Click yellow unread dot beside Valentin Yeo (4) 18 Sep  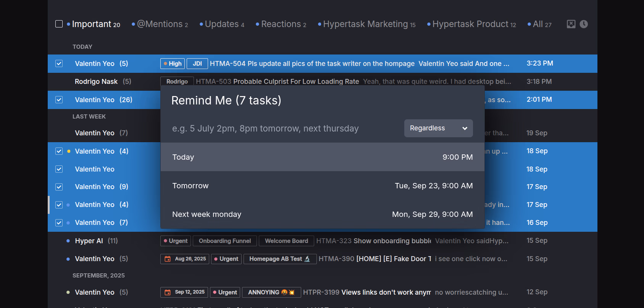68,151
